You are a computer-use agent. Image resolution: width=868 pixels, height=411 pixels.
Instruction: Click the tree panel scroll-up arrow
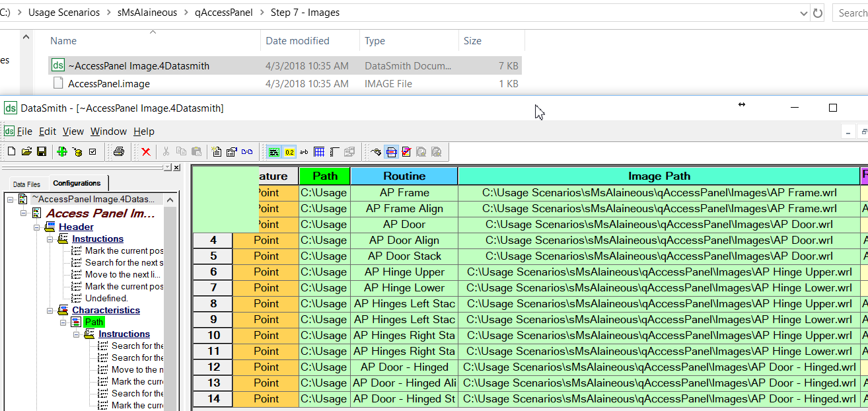tap(169, 199)
